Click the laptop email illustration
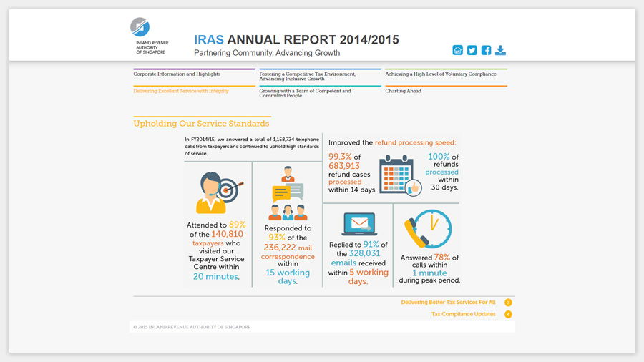This screenshot has width=644, height=362. (359, 224)
